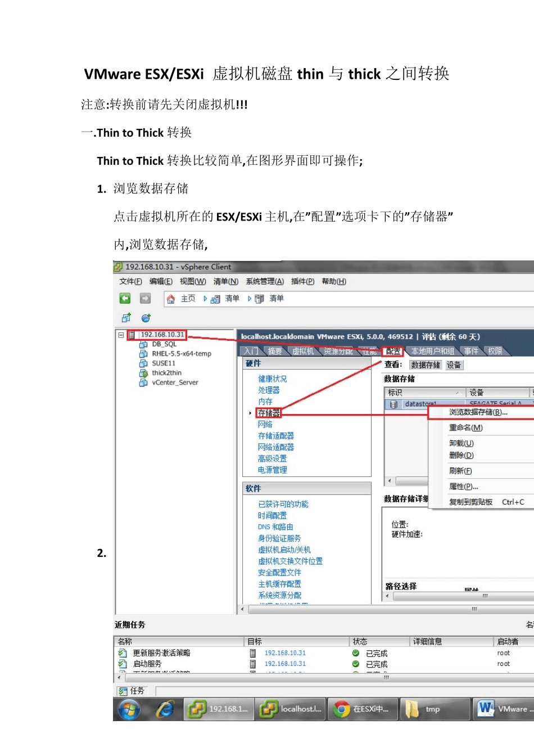This screenshot has width=534, height=756.
Task: Sort datastores by 标识 column header
Action: (426, 393)
